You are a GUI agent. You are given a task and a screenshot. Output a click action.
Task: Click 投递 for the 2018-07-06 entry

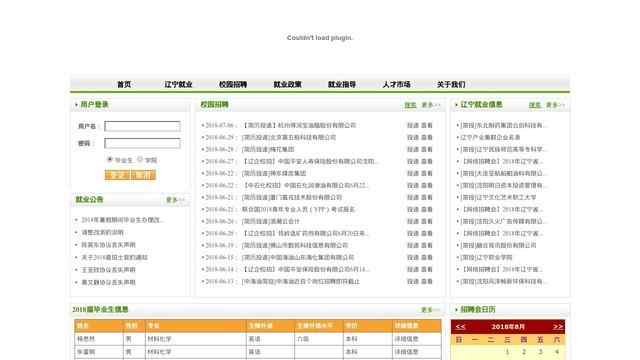pyautogui.click(x=413, y=125)
